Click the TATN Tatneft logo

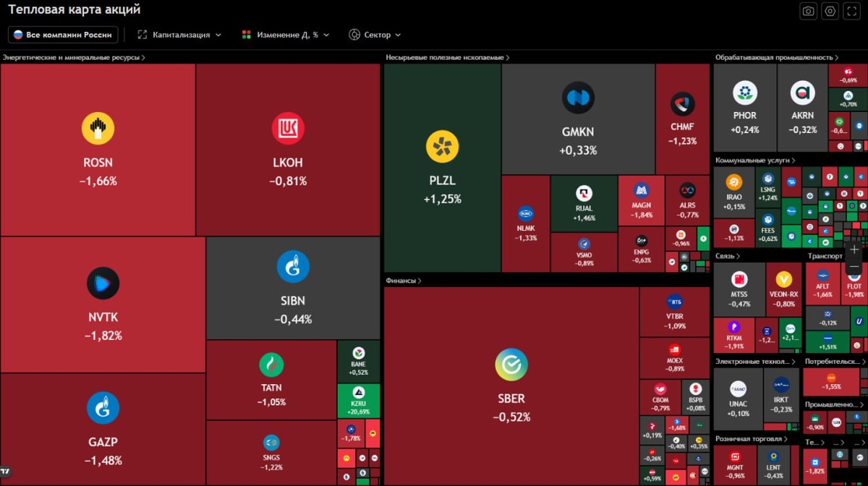click(x=271, y=365)
